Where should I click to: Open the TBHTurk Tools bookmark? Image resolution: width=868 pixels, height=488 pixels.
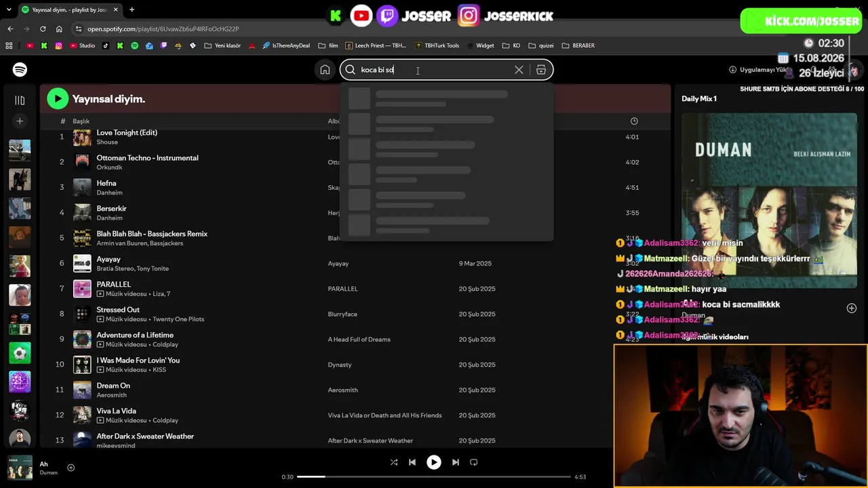pos(437,46)
